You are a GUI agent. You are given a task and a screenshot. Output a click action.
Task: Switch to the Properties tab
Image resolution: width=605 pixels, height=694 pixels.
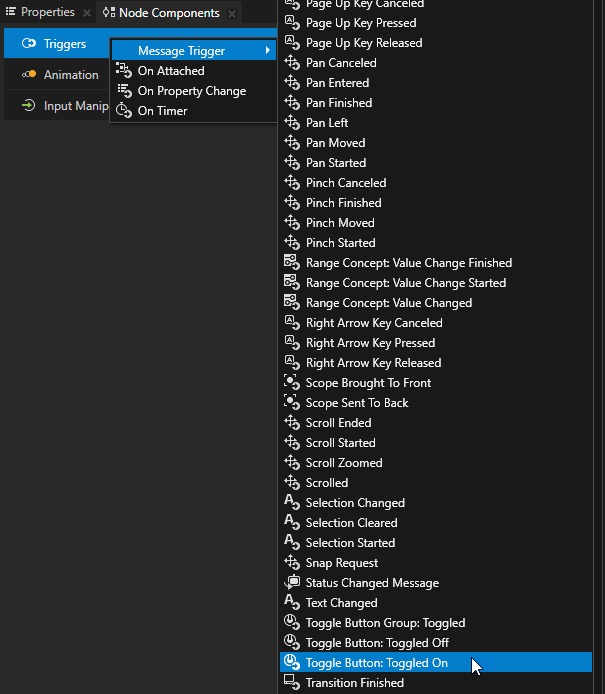pos(48,12)
